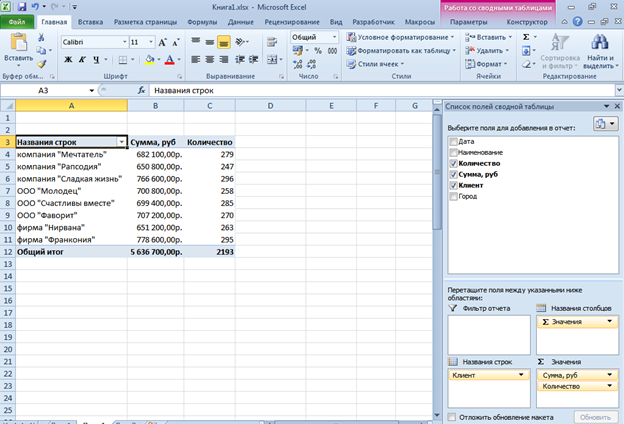Uncheck the Количество field checkbox
The image size is (624, 424).
point(454,163)
